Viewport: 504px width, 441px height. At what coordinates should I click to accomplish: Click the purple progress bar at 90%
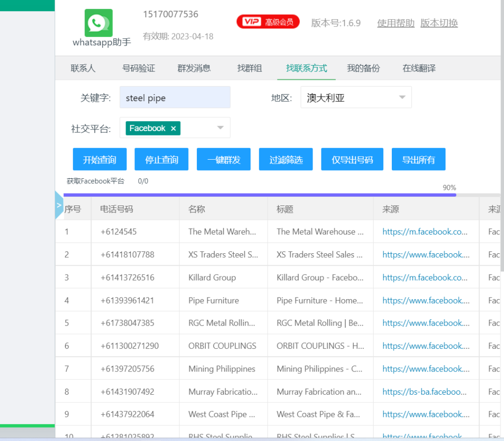(260, 195)
